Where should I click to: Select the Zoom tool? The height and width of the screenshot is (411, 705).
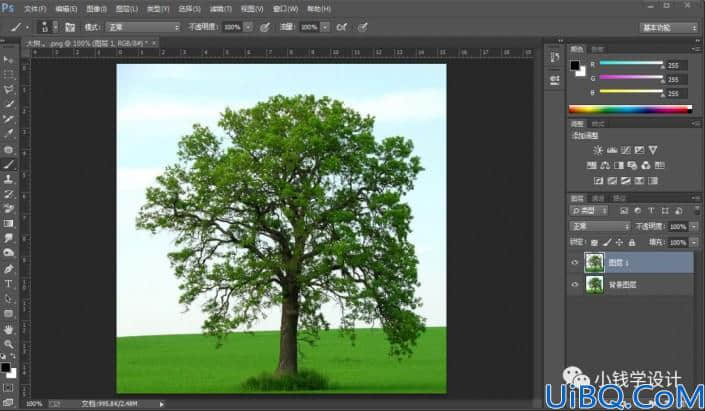point(8,344)
